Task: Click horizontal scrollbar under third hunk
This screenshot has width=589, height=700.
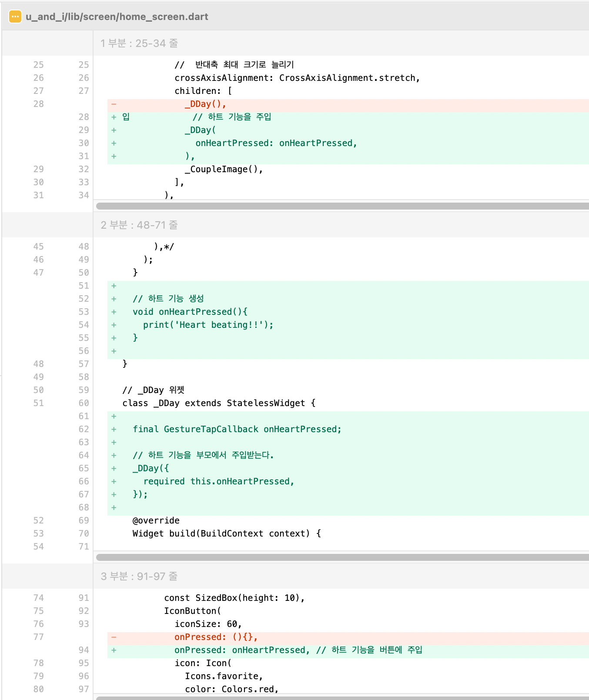Action: tap(342, 698)
